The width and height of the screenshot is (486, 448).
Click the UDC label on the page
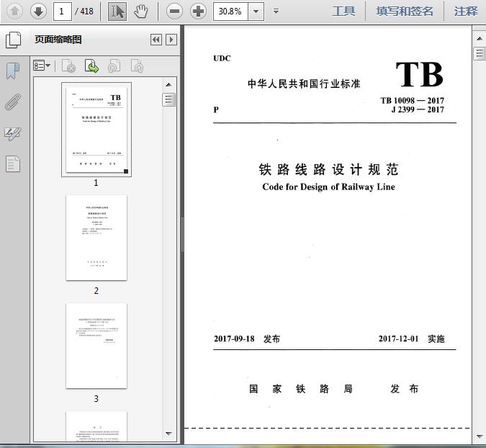tap(222, 58)
